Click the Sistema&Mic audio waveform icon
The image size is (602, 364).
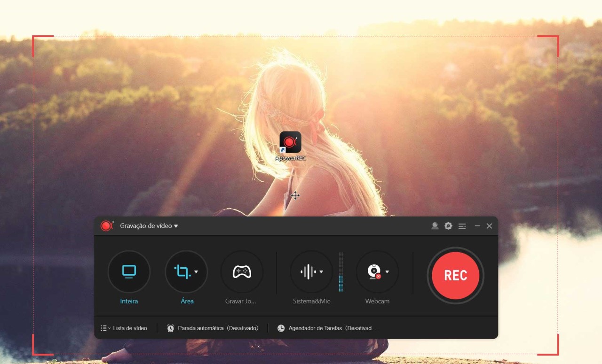[308, 271]
